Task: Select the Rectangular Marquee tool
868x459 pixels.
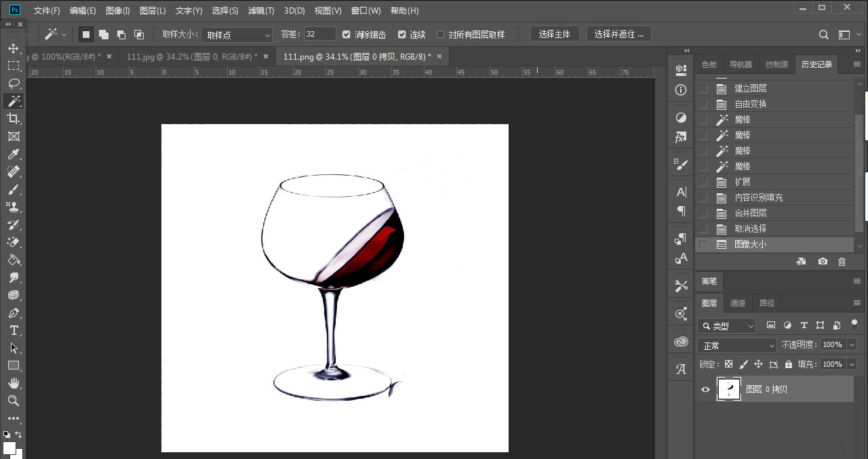Action: (13, 66)
